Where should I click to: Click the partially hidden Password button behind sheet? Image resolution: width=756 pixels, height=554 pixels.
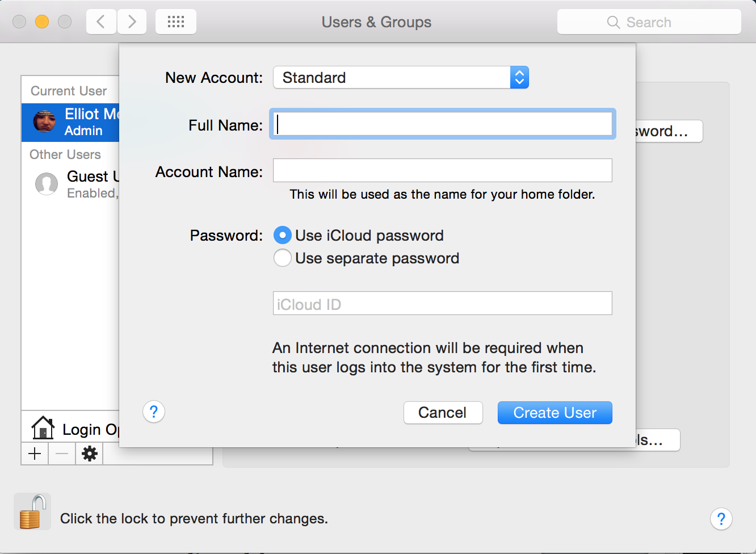(x=669, y=131)
